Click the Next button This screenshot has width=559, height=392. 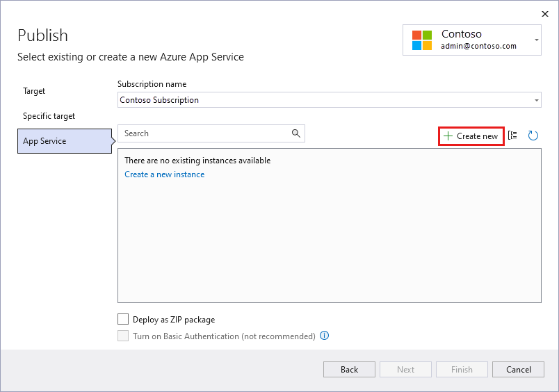coord(405,370)
